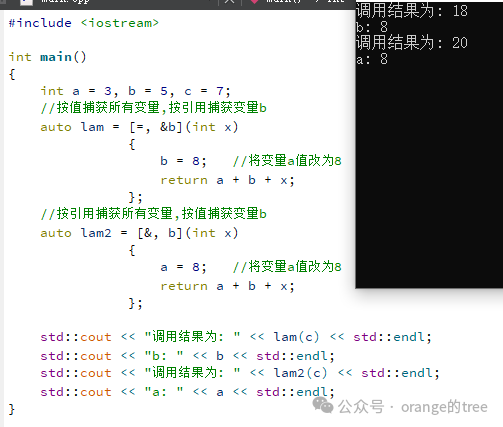The image size is (503, 427).
Task: Click the 'auto lam2 = [&, b](int x)' line
Action: pos(139,233)
